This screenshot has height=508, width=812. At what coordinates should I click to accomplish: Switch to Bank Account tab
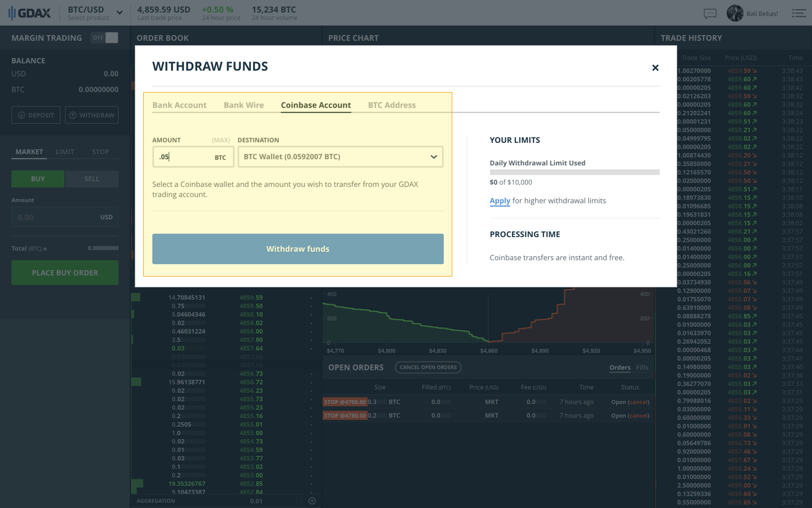[179, 105]
